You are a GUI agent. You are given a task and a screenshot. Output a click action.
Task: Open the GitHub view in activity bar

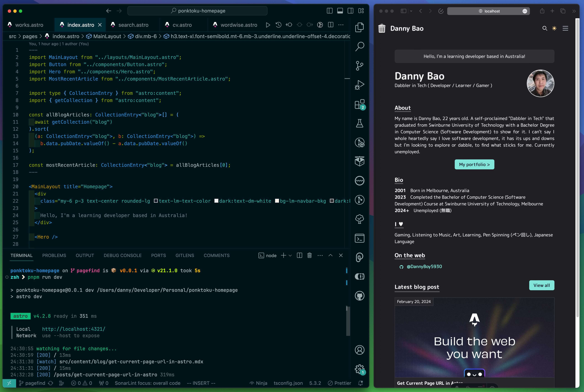pyautogui.click(x=359, y=296)
